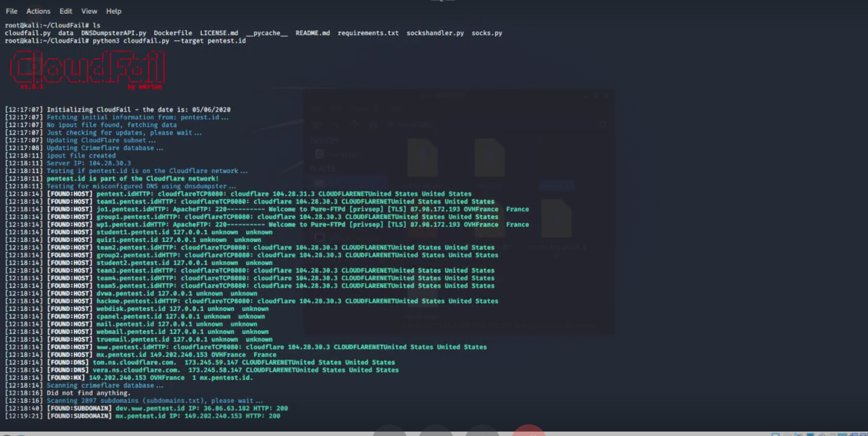
Task: Click 'Just checking for updates' line
Action: (x=103, y=132)
